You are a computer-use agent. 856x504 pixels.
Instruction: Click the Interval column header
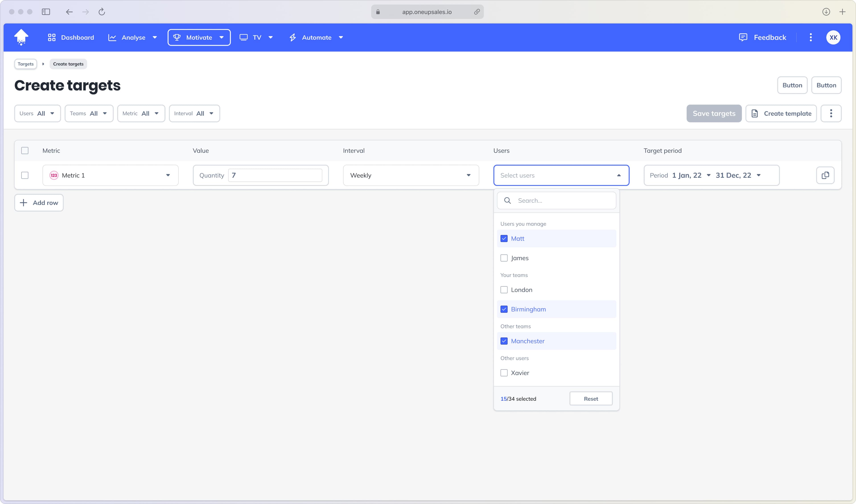pos(354,150)
